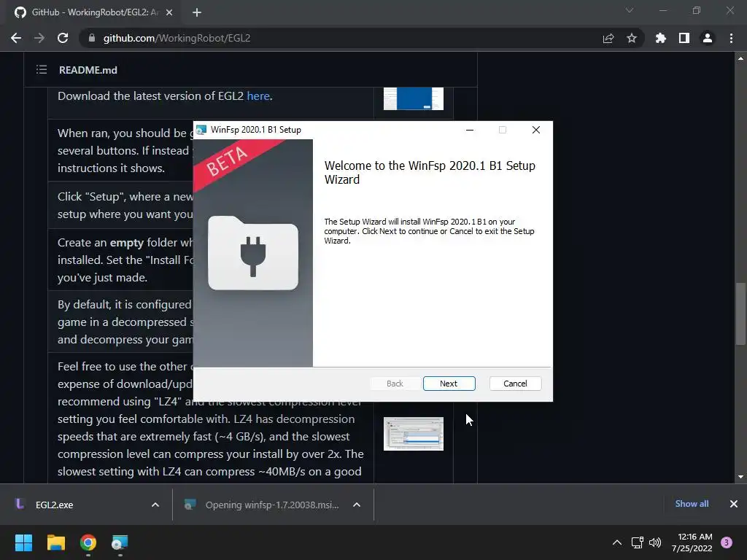Click the WinFsp installer title bar icon

[x=201, y=130]
